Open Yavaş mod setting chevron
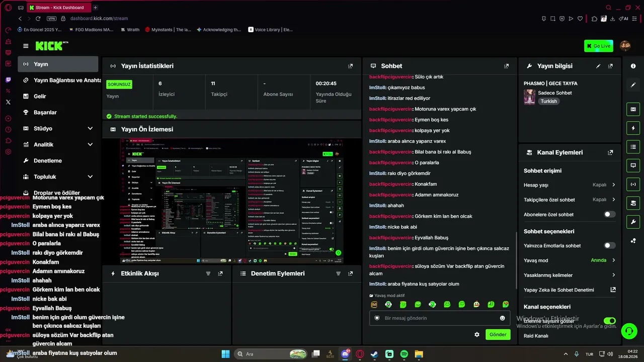This screenshot has width=644, height=362. point(613,260)
